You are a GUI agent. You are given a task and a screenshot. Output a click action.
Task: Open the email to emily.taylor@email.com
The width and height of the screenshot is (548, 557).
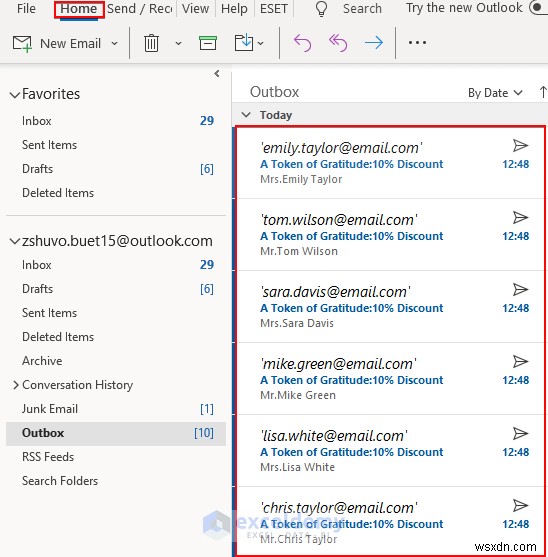coord(390,163)
